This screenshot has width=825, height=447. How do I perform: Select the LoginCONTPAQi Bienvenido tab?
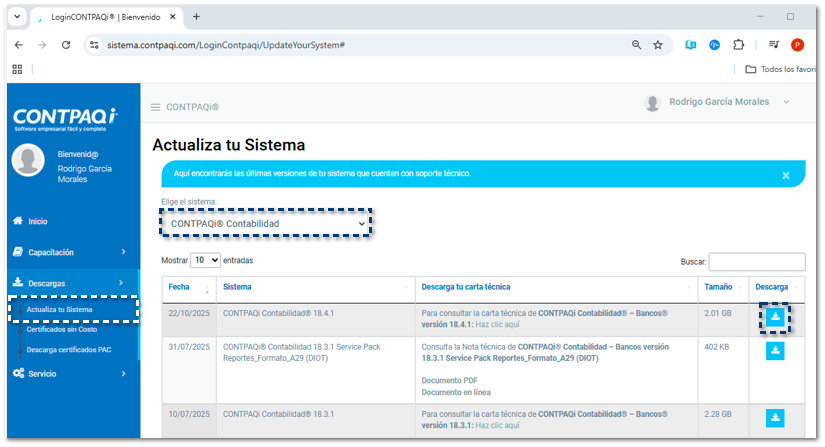pyautogui.click(x=106, y=17)
